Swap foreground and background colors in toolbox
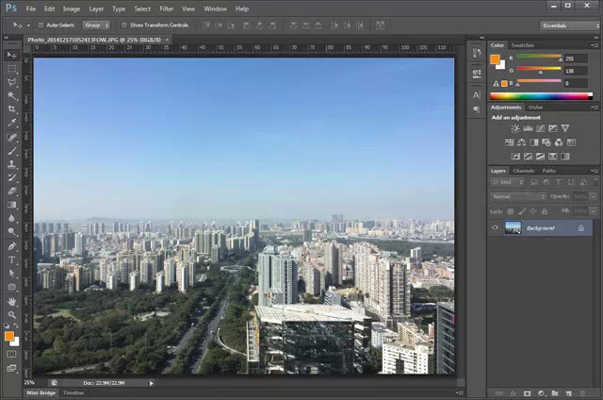 (x=16, y=326)
